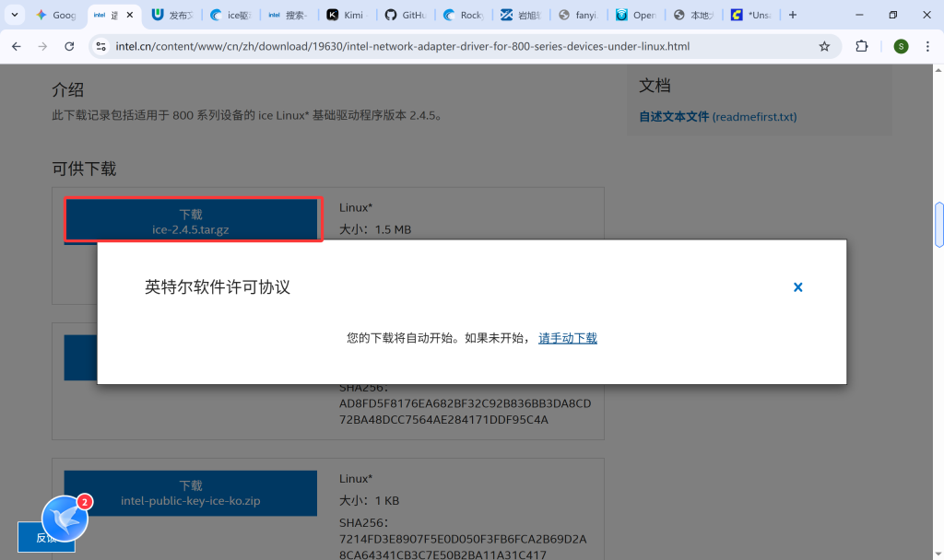Open the browser extensions puzzle icon

pos(862,46)
